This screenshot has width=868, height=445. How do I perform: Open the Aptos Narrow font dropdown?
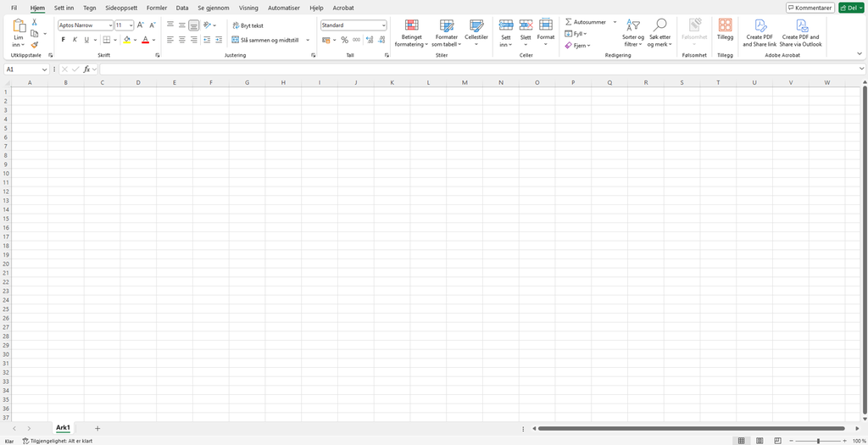[x=110, y=25]
